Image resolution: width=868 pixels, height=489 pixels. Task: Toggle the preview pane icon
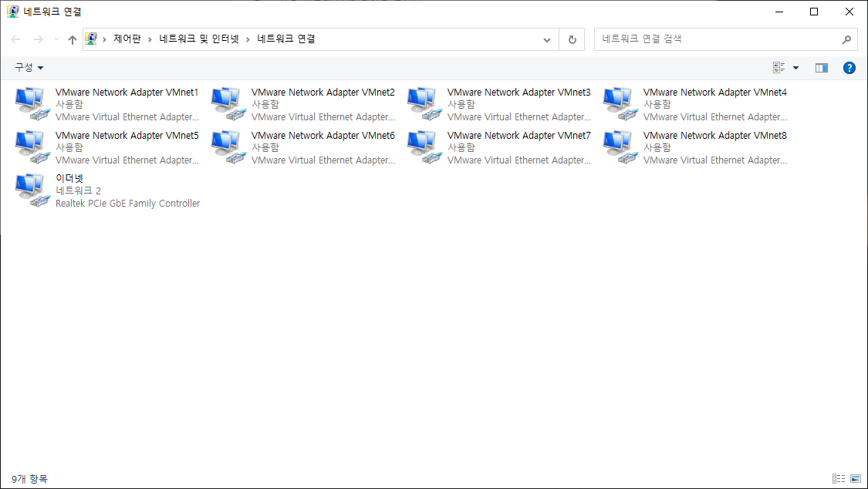click(822, 68)
